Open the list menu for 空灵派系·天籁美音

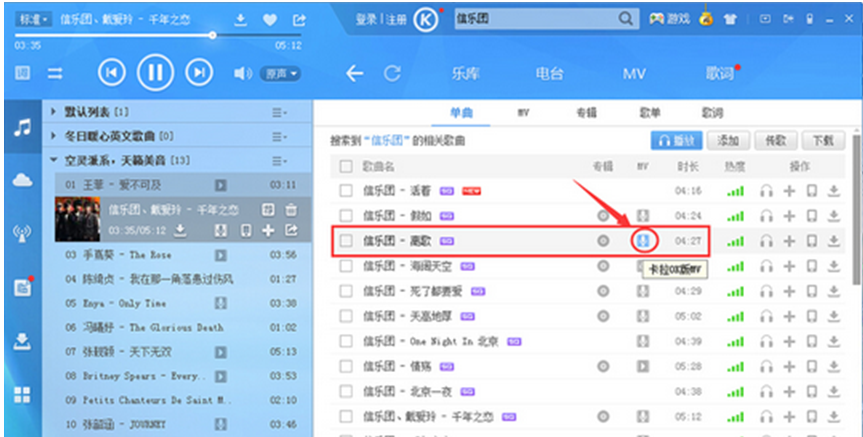click(x=279, y=161)
